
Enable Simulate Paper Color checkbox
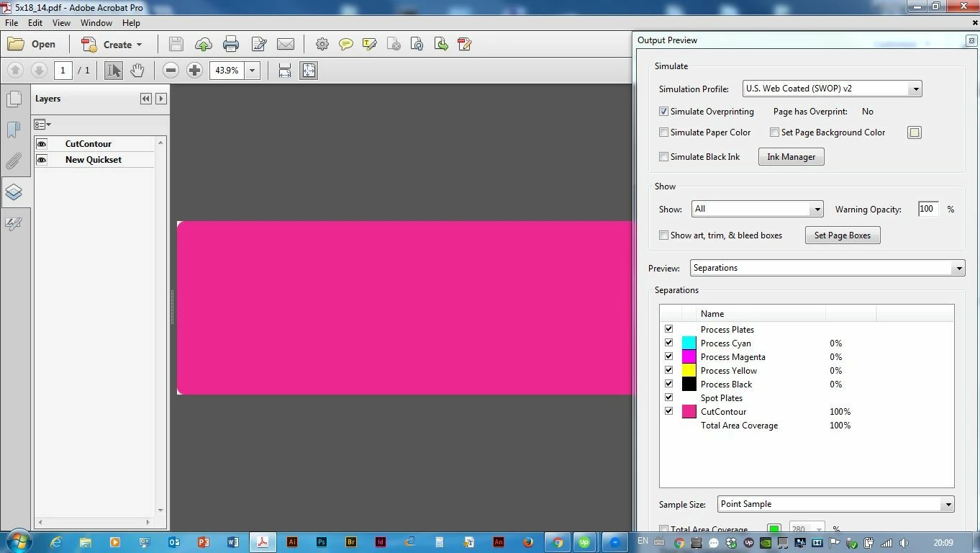pyautogui.click(x=663, y=132)
